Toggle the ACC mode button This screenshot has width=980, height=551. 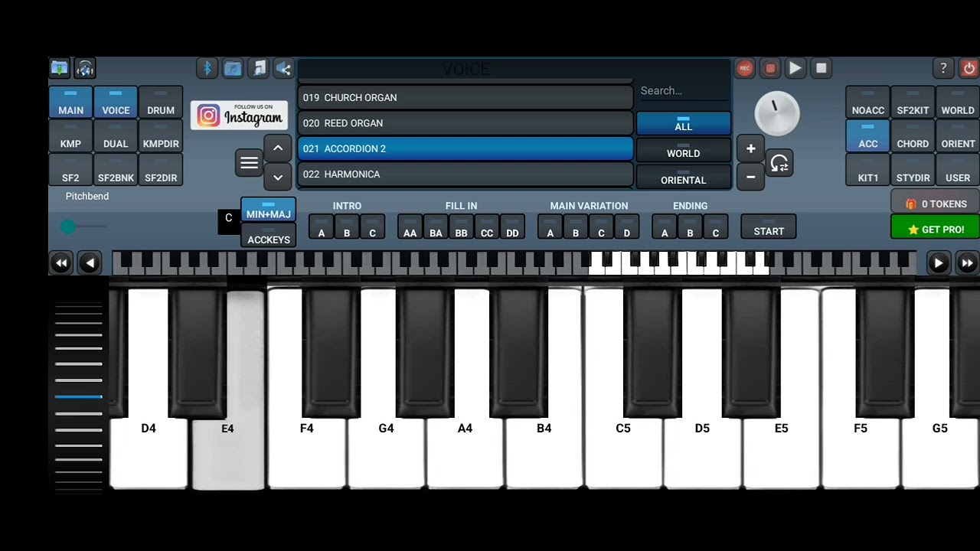[868, 136]
